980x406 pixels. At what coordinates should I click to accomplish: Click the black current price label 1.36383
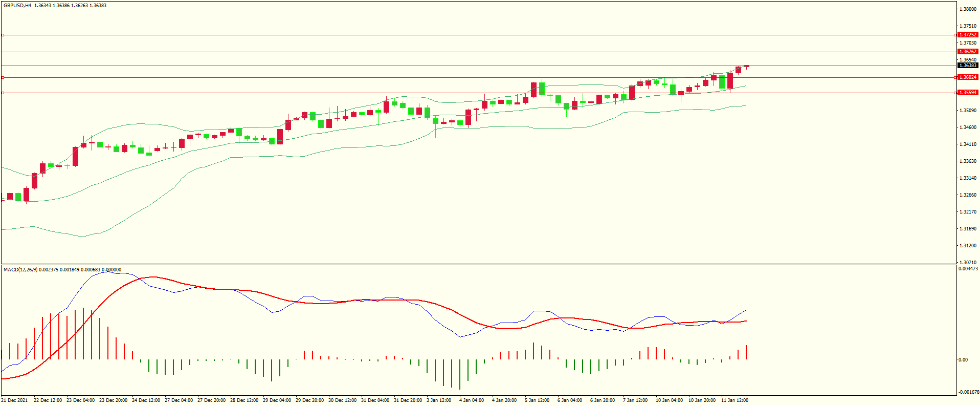(967, 66)
